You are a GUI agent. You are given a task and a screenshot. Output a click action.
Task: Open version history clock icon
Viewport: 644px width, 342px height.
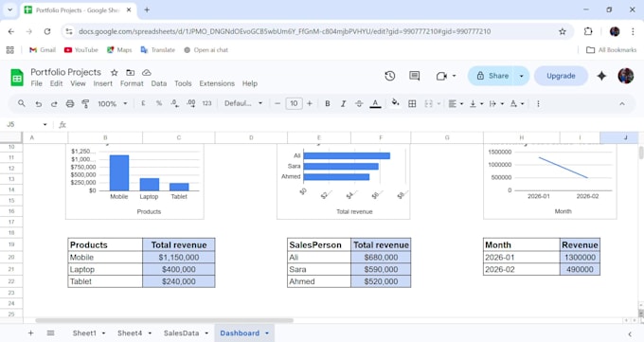point(390,76)
